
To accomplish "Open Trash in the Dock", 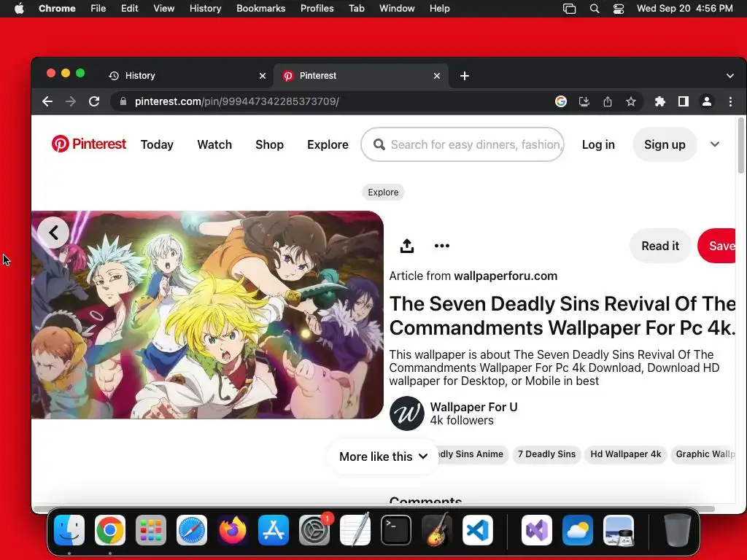I will point(678,530).
